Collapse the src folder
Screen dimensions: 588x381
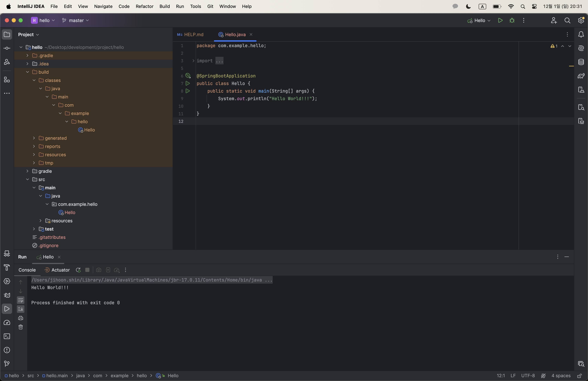pos(28,179)
